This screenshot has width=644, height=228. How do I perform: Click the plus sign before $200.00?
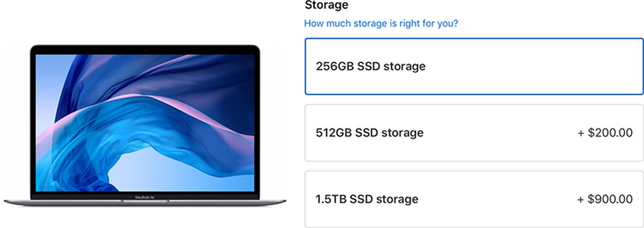pyautogui.click(x=580, y=133)
